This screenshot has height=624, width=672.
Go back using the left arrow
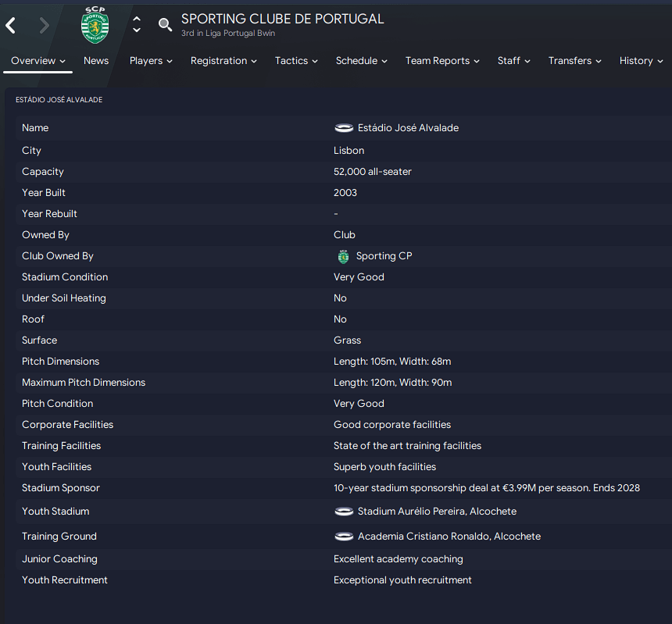click(11, 26)
